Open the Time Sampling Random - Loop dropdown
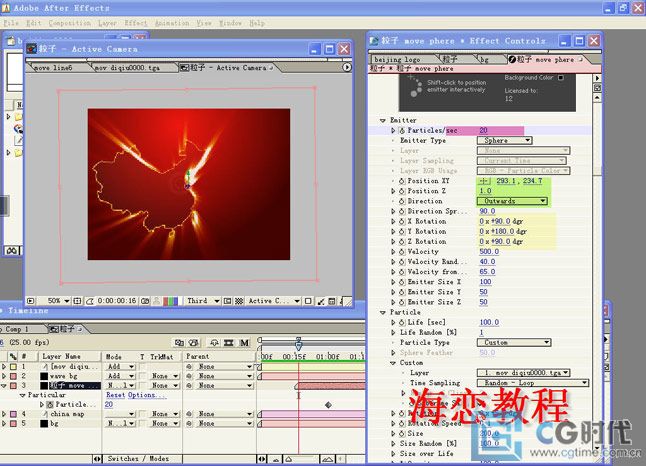This screenshot has width=646, height=466. pos(533,383)
